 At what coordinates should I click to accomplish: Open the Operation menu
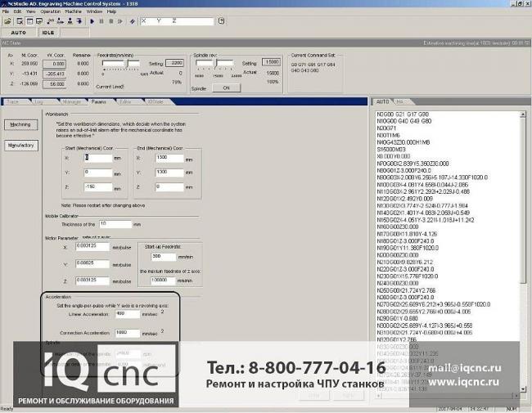point(50,12)
